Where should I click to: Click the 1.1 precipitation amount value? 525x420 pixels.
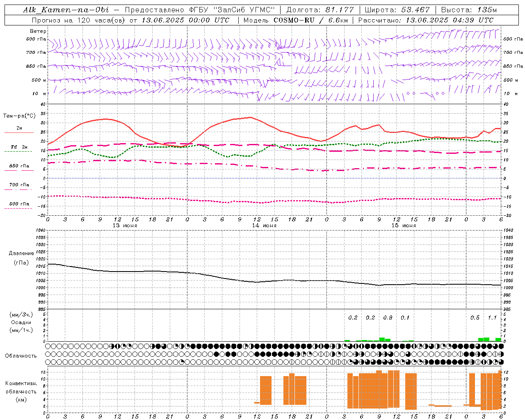pos(493,318)
